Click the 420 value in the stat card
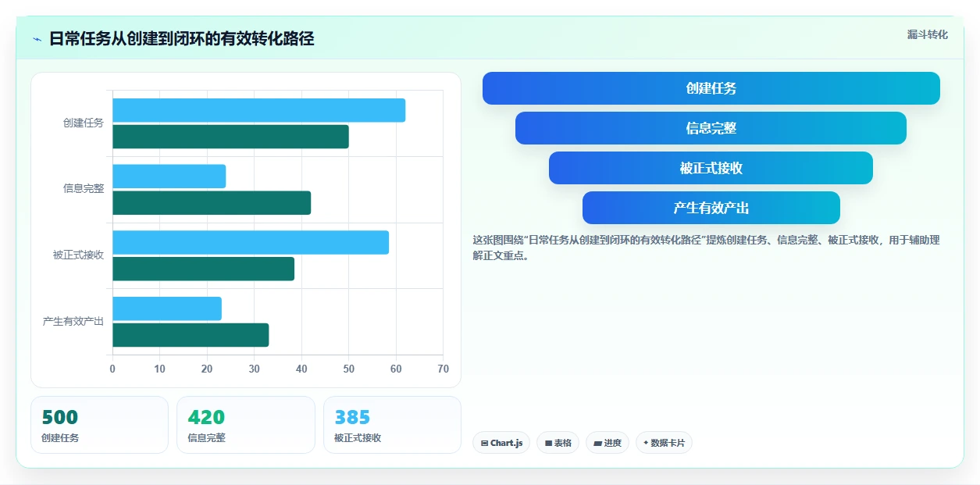The image size is (980, 485). 206,417
